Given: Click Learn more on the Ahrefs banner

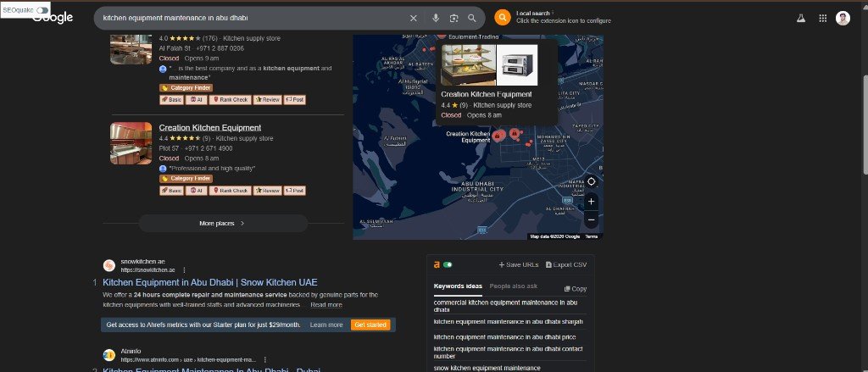Looking at the screenshot, I should (326, 325).
